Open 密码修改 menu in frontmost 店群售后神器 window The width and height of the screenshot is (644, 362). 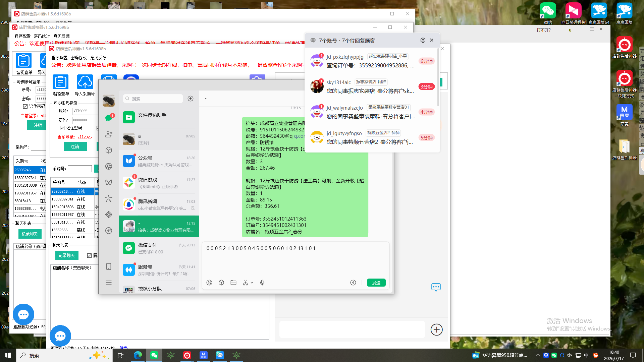tap(78, 58)
